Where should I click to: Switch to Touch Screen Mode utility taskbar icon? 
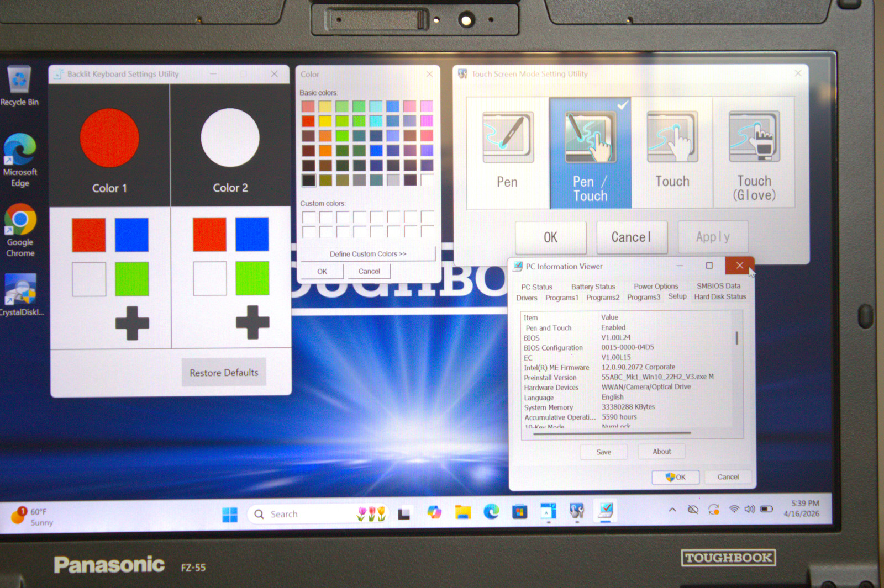coord(577,511)
